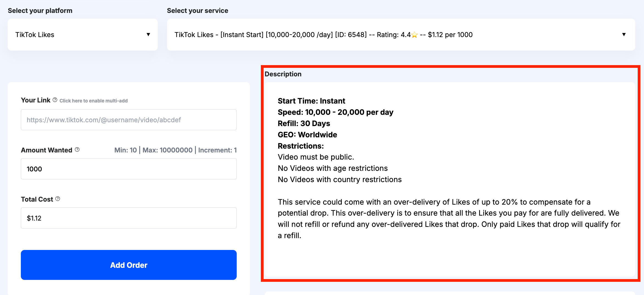Select the TikTok Likes platform box
The width and height of the screenshot is (644, 295).
tap(82, 35)
